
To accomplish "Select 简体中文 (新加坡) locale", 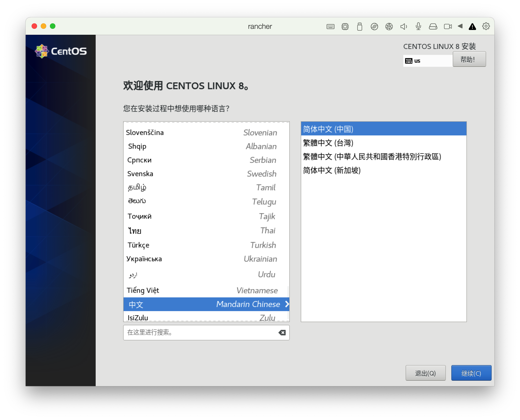I will (x=332, y=170).
